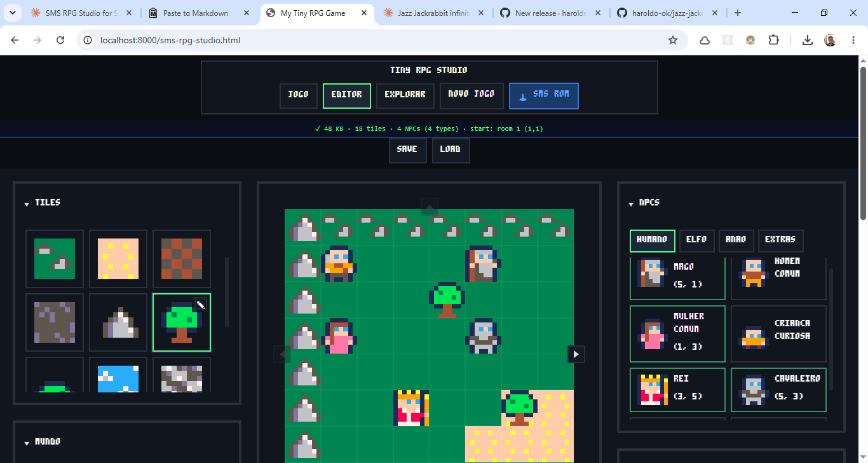Switch to the Jogo tab

tap(299, 96)
